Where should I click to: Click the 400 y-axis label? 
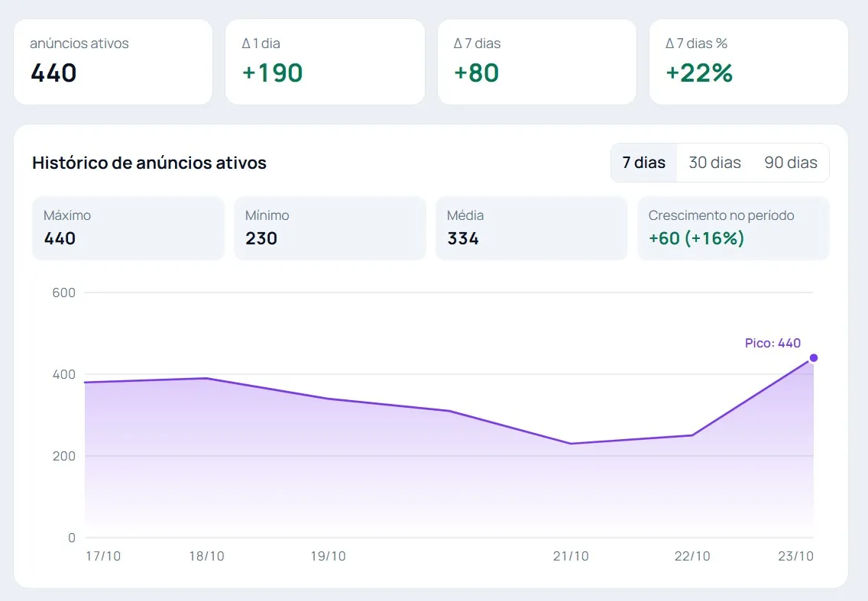click(x=63, y=375)
